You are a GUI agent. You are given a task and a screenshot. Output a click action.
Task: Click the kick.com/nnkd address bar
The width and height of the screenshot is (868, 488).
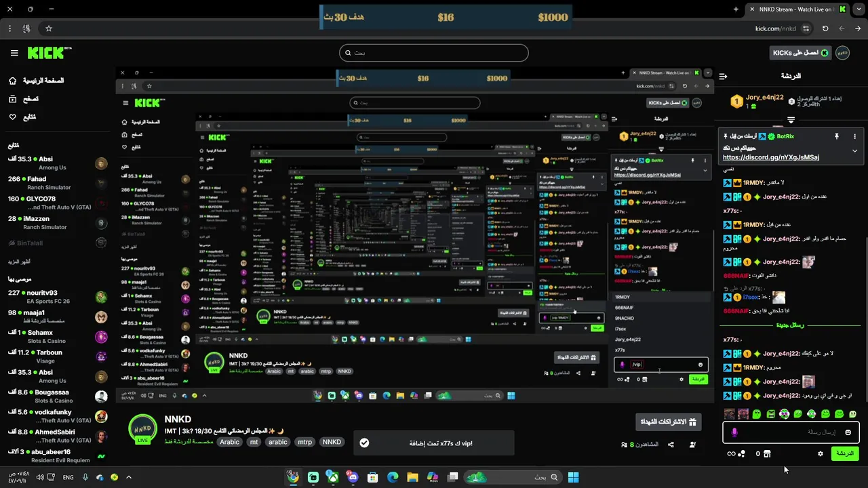coord(776,28)
